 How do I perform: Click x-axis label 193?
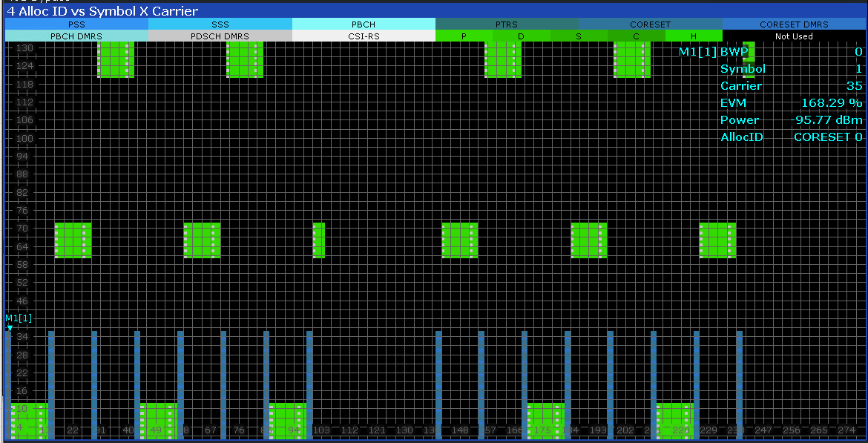597,431
